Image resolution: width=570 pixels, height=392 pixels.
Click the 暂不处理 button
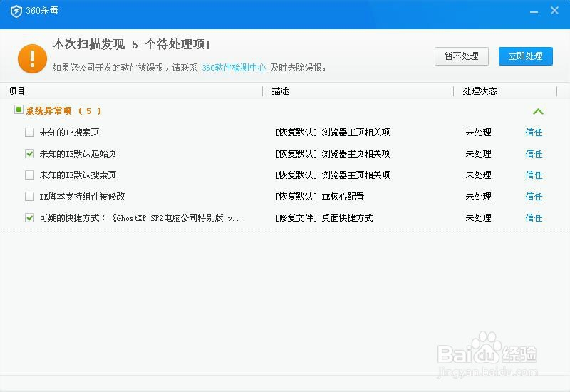pyautogui.click(x=461, y=56)
